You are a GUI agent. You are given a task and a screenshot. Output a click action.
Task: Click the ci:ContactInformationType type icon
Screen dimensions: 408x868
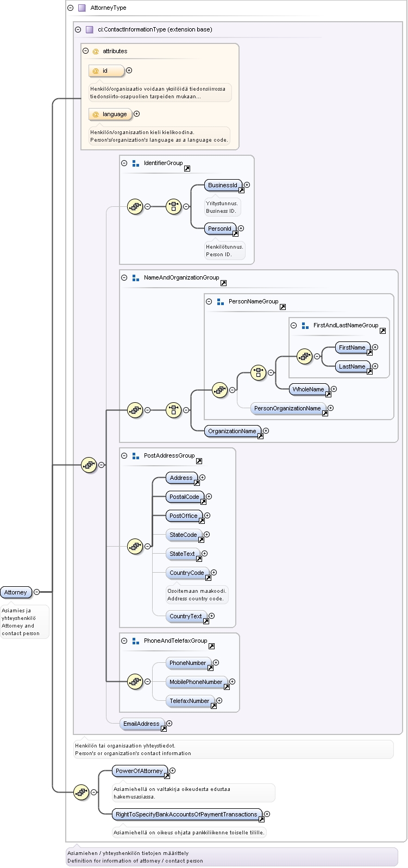(90, 30)
